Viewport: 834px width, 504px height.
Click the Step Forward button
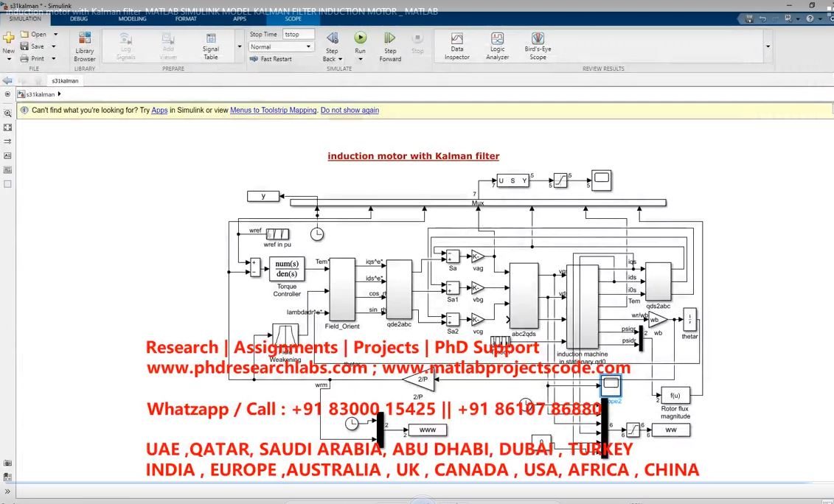click(x=390, y=43)
